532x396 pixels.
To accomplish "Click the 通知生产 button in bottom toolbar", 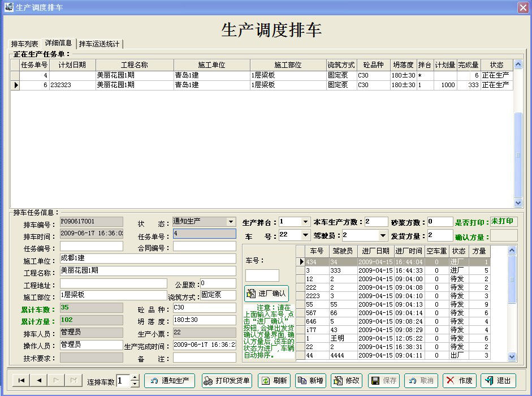I will tap(170, 381).
